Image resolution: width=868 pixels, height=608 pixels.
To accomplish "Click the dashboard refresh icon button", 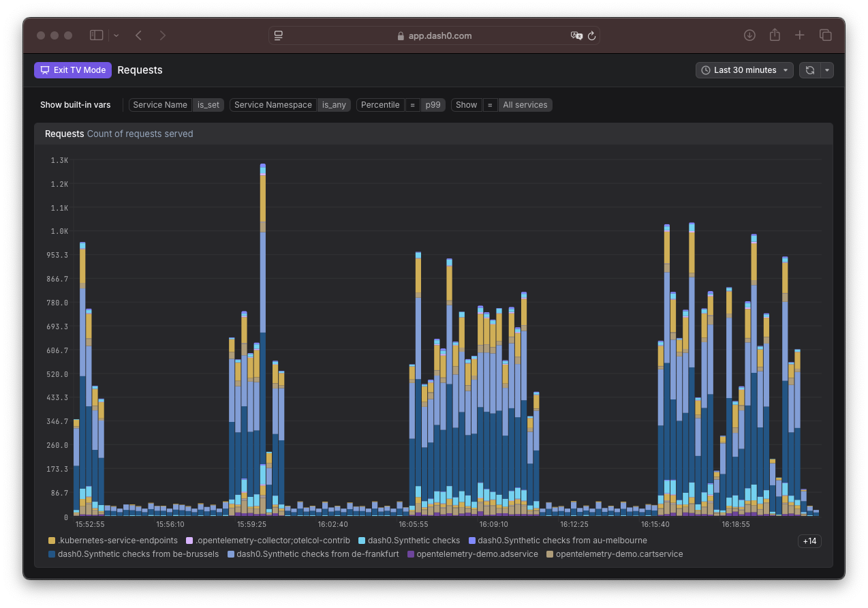I will tap(809, 70).
